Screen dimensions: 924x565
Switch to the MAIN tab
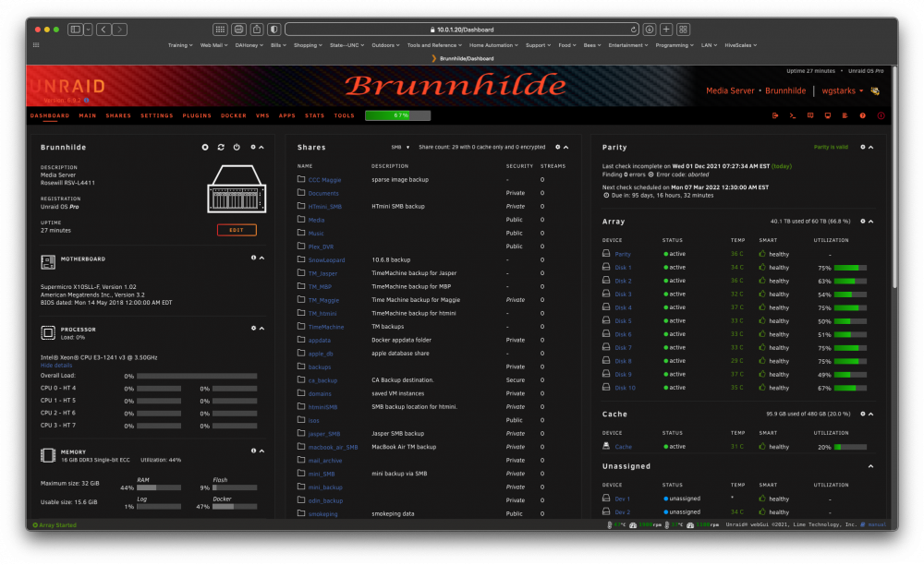pyautogui.click(x=88, y=116)
